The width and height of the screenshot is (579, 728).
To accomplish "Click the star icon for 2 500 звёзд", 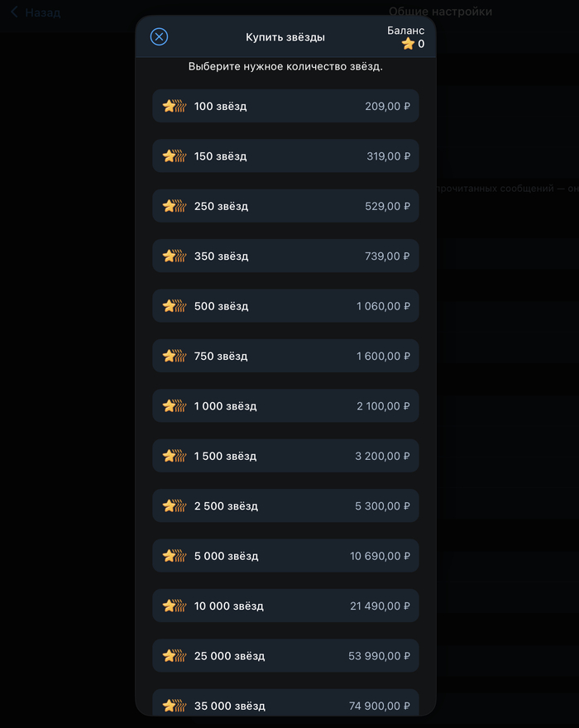I will (174, 506).
